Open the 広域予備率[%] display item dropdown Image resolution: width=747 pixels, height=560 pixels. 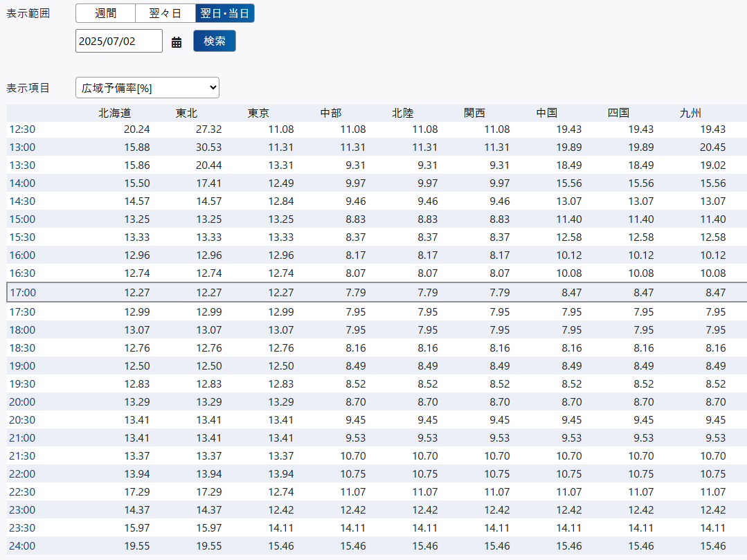click(x=147, y=88)
